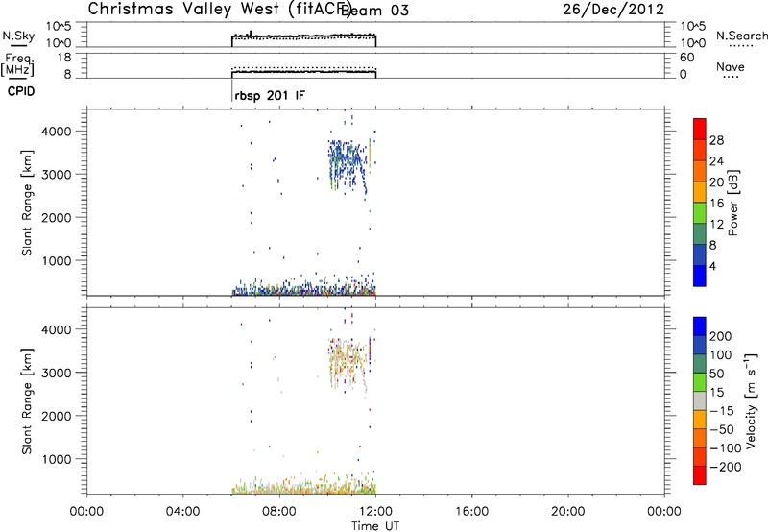This screenshot has width=768, height=532.
Task: Click the Christmas Valley West (fitACF) title
Action: click(x=220, y=9)
